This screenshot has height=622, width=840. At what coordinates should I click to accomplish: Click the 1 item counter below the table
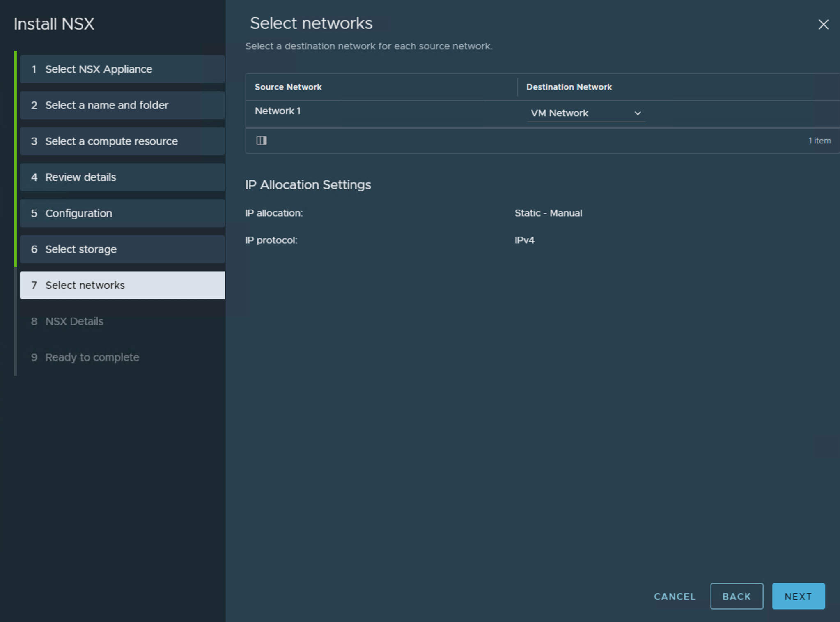point(819,141)
